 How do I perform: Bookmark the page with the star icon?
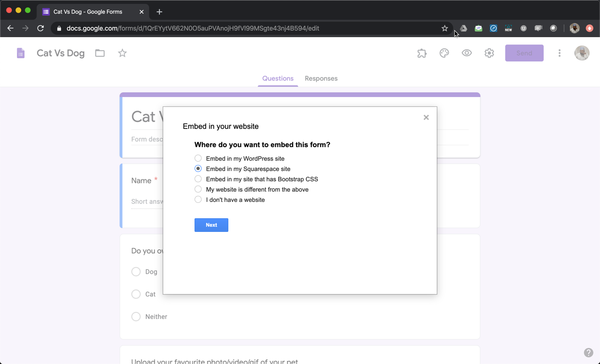pyautogui.click(x=444, y=28)
